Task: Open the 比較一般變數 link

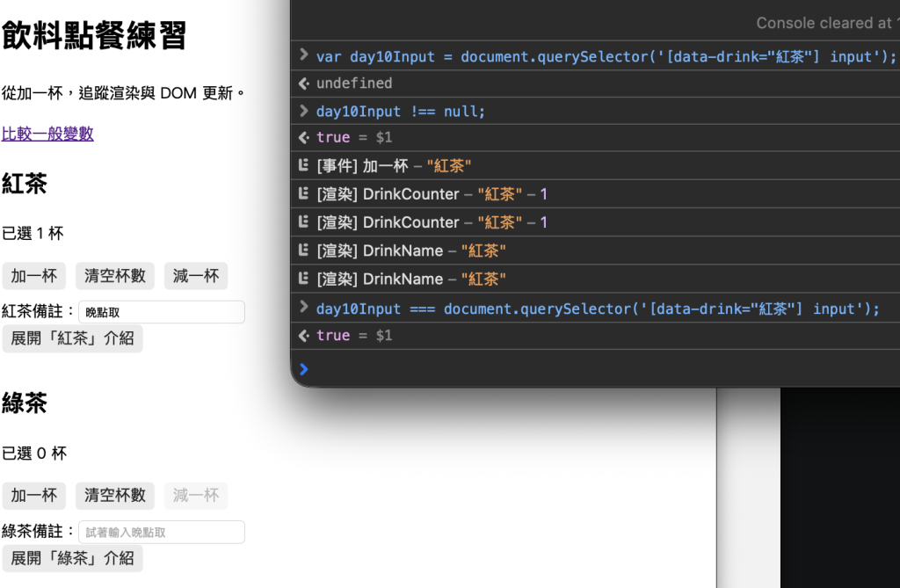Action: pyautogui.click(x=47, y=134)
